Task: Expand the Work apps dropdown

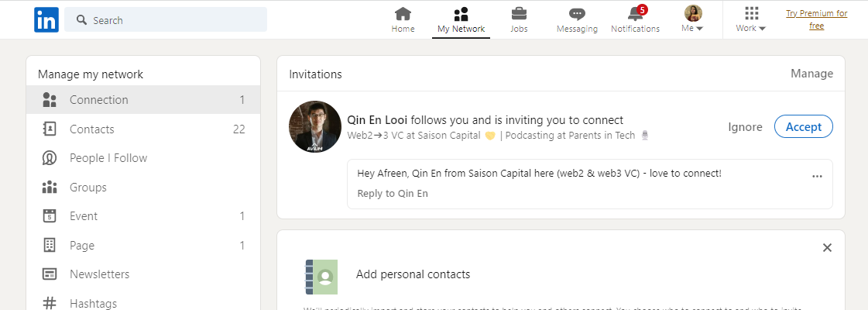Action: pos(750,19)
